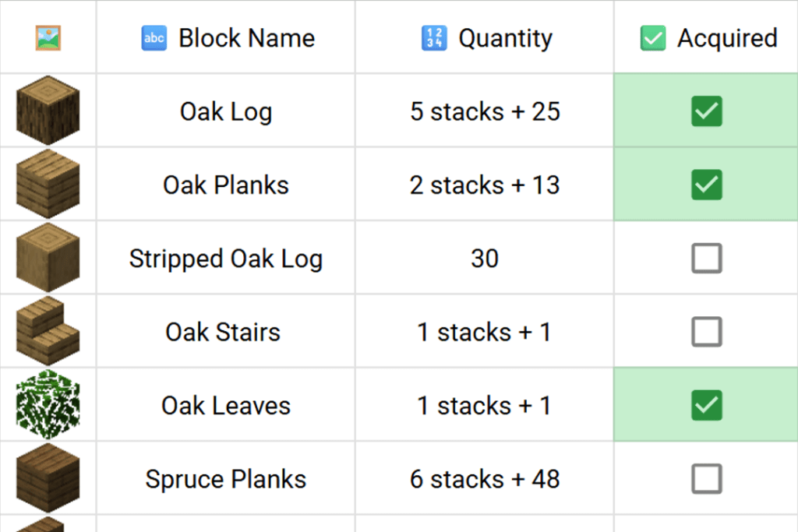Image resolution: width=798 pixels, height=532 pixels.
Task: Select the Oak Leaves name cell
Action: click(x=226, y=405)
